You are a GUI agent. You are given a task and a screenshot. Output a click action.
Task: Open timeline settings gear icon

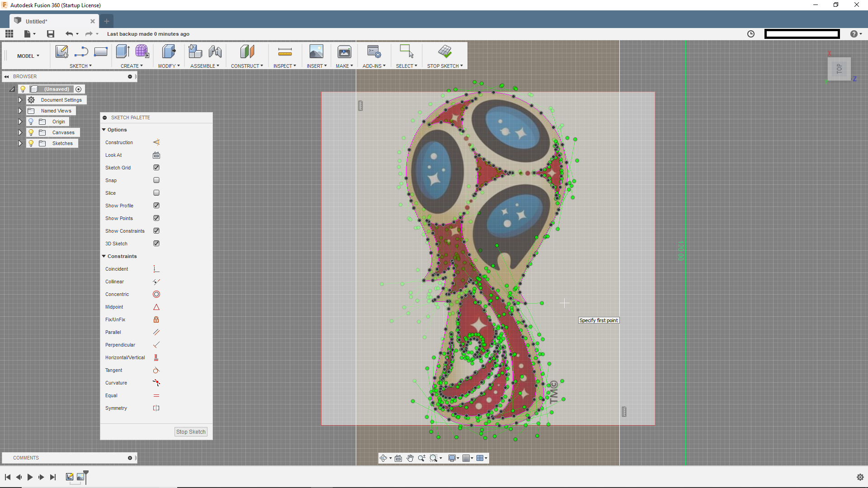[860, 477]
